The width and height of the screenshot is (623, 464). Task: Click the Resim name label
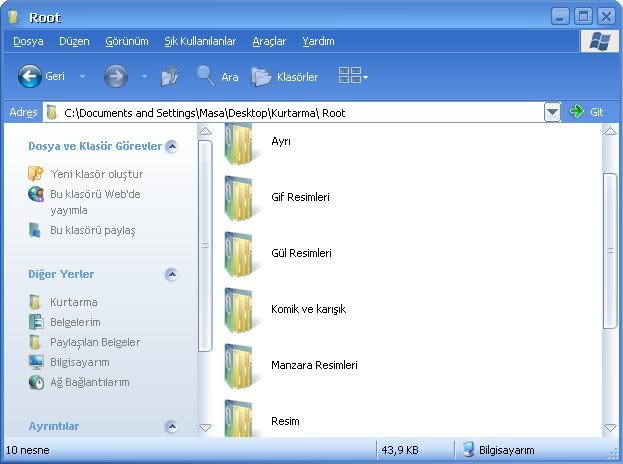285,421
